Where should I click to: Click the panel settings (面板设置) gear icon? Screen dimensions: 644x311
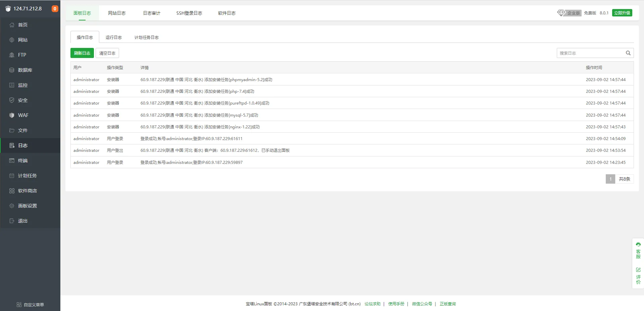coord(12,206)
